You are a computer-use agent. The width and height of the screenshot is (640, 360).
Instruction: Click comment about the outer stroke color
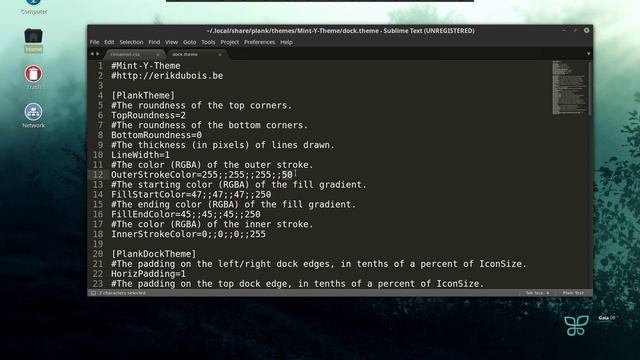pos(212,165)
